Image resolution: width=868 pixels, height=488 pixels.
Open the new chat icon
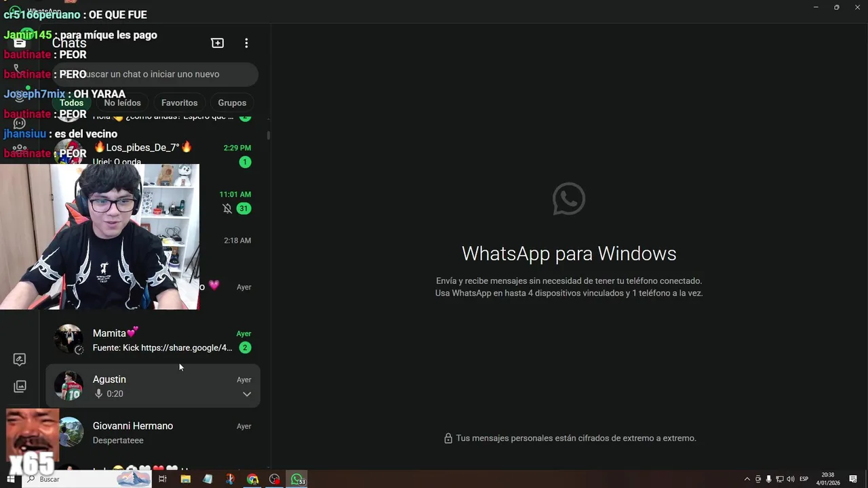218,43
